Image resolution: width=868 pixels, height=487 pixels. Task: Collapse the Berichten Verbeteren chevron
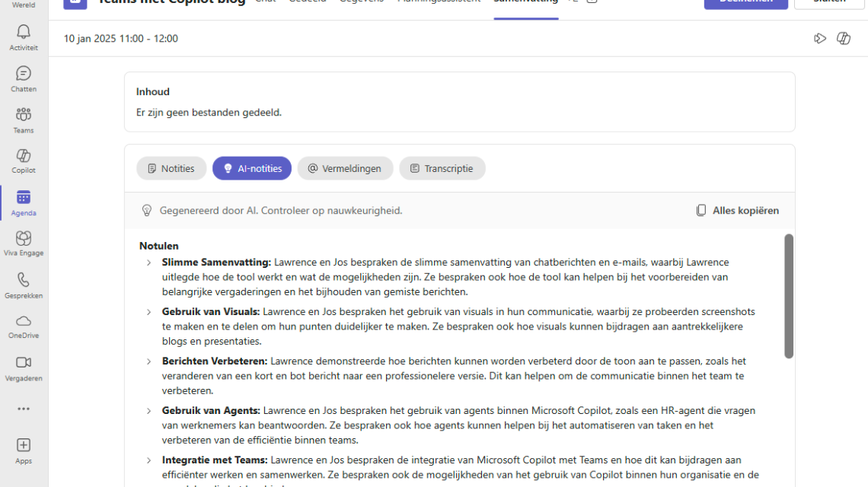pos(149,361)
